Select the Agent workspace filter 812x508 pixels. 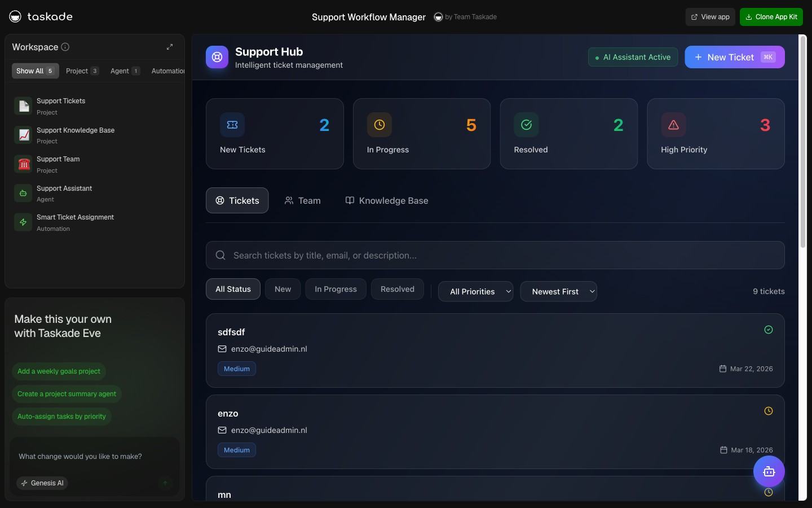pos(125,71)
